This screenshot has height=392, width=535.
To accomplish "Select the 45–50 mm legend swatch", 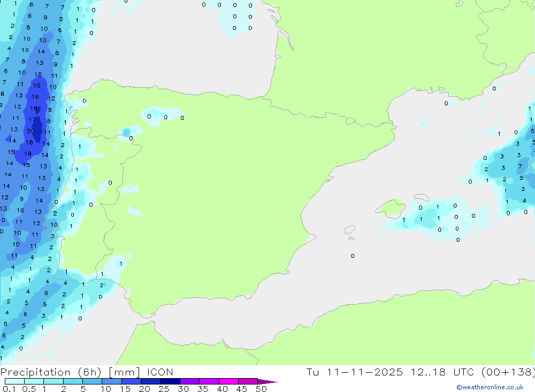I will 248,381.
